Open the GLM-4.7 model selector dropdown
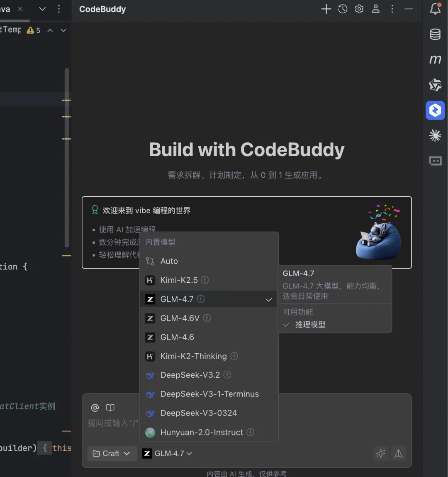Screen dimensions: 448x477 click(167, 454)
